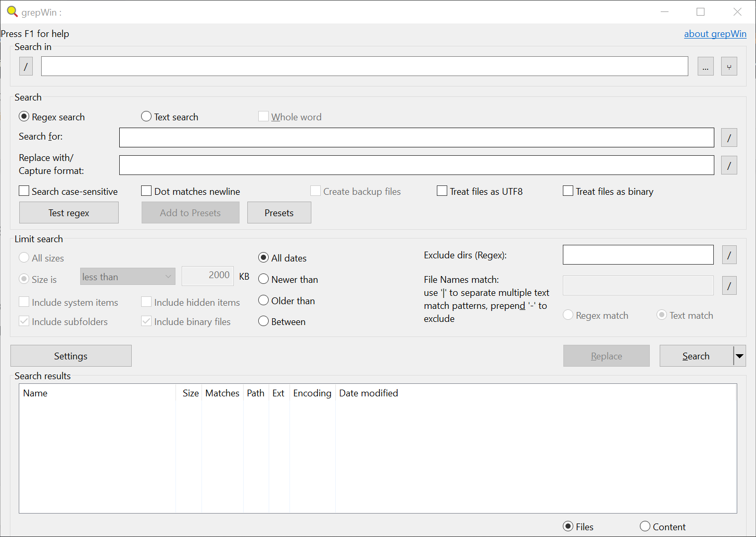Click inside the Search for input field
The height and width of the screenshot is (537, 756).
(417, 138)
